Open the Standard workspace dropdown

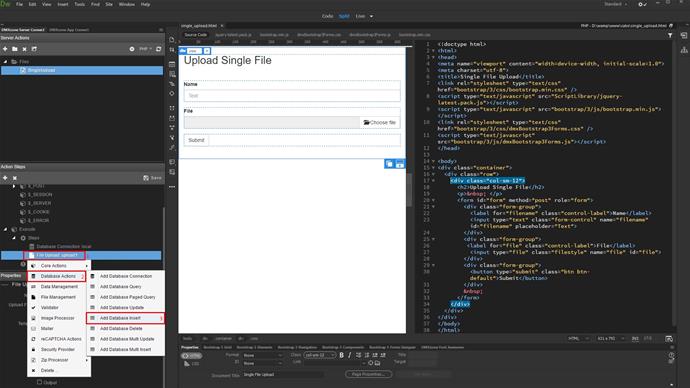pos(616,4)
